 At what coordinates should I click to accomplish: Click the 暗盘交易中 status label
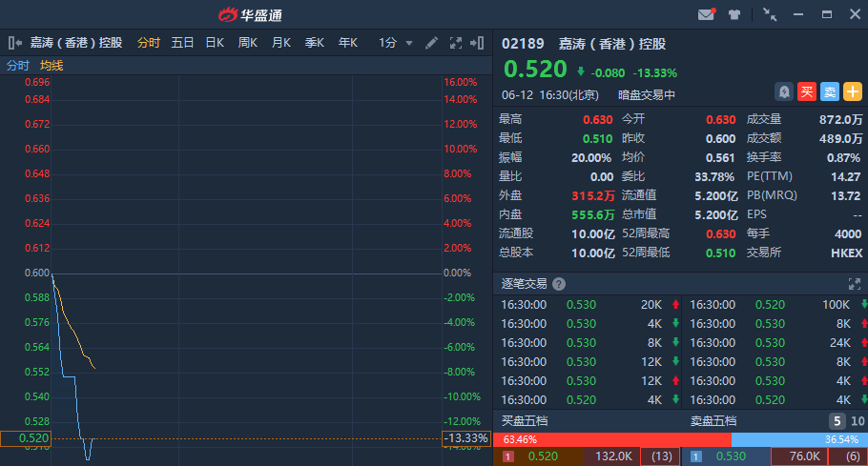tap(647, 95)
